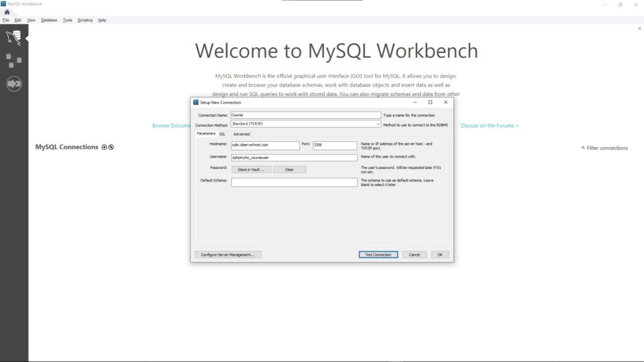This screenshot has width=644, height=362.
Task: Click the MySQL Workbench title bar icon
Action: tap(3, 4)
